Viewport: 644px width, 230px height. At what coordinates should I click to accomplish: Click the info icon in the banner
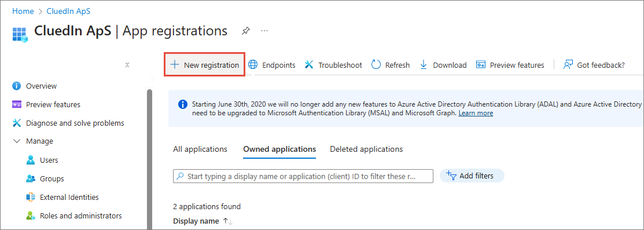(x=183, y=104)
